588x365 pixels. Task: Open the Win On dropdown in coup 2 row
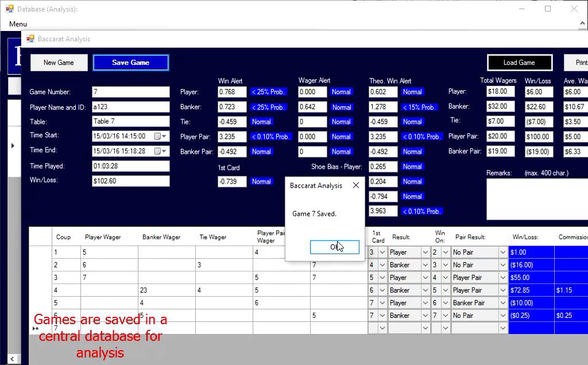(x=446, y=265)
